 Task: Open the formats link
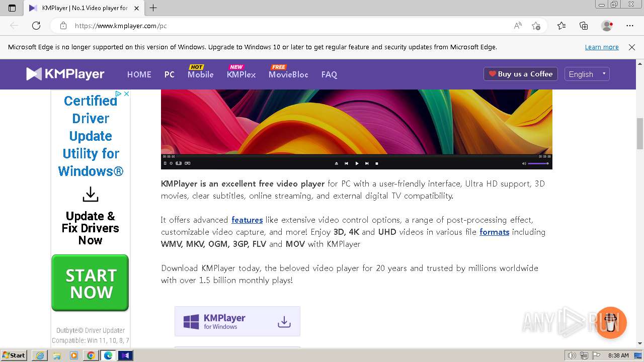pos(495,232)
